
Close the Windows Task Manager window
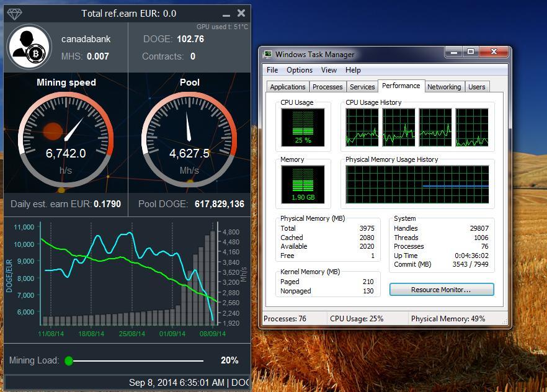[x=494, y=53]
